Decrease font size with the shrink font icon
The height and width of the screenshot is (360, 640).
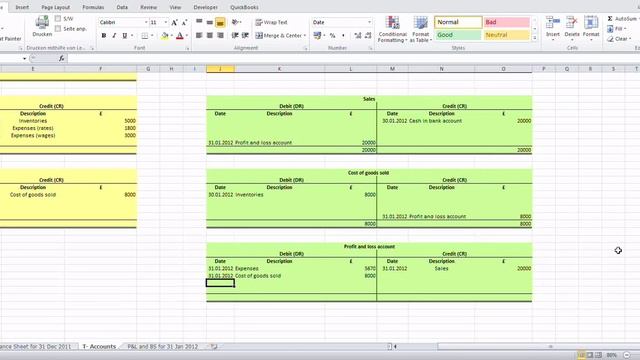(x=184, y=22)
